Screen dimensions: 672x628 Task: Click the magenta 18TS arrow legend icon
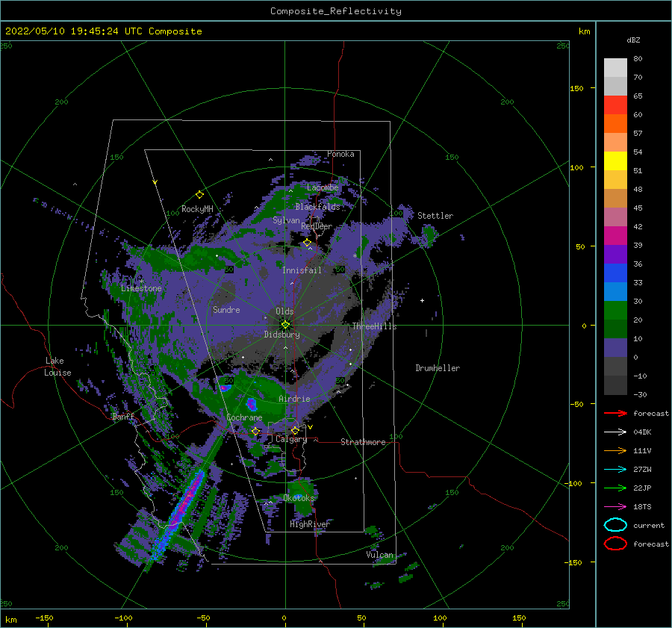point(615,507)
